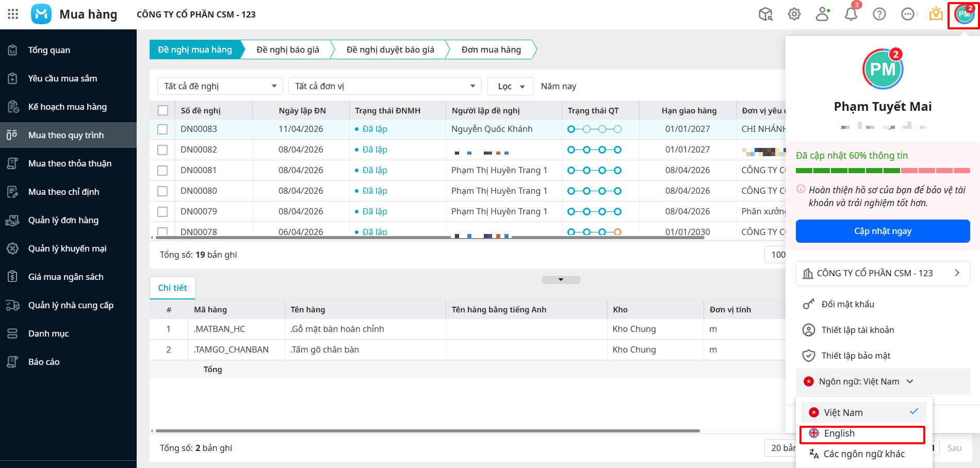This screenshot has width=980, height=468.
Task: Click the PM avatar in header
Action: pos(963,14)
